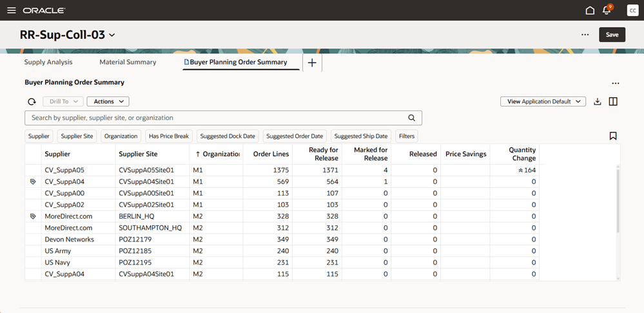Screen dimensions: 644x313
Task: Open the Actions dropdown
Action: coord(108,101)
